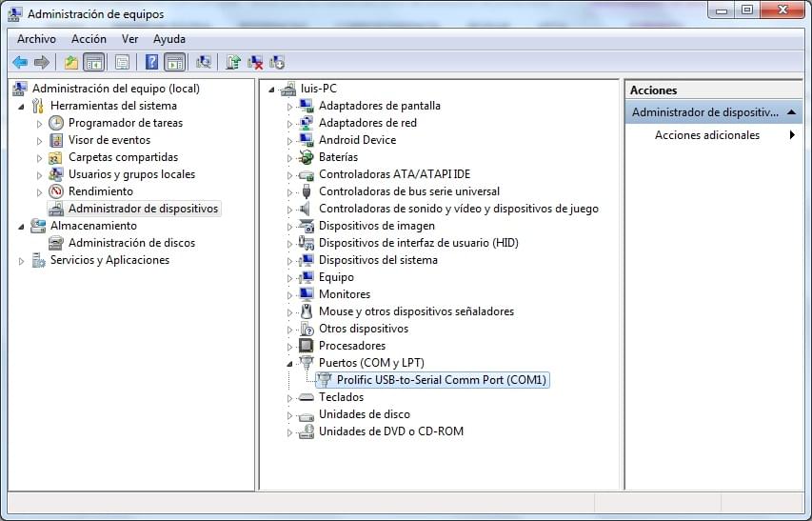Click the Update driver software toolbar icon
The width and height of the screenshot is (812, 521).
coord(233,62)
